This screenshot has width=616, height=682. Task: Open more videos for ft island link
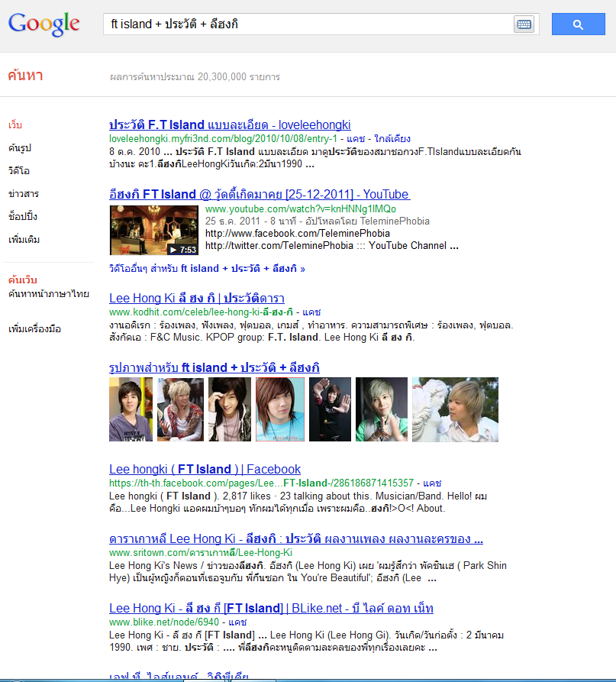pyautogui.click(x=207, y=269)
